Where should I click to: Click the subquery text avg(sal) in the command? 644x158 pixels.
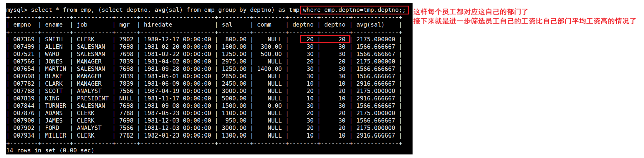(169, 10)
